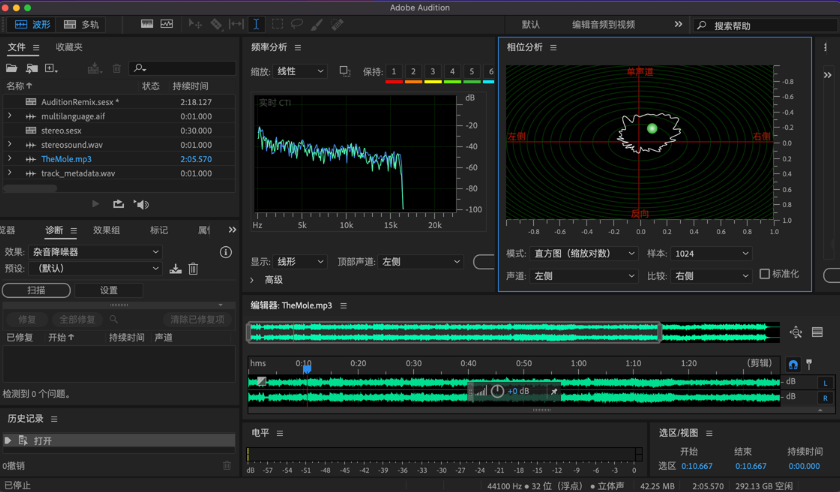
Task: Open the 模式 dropdown
Action: click(584, 254)
